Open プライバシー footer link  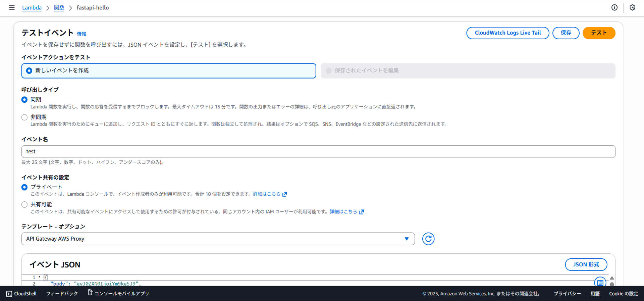click(x=567, y=294)
